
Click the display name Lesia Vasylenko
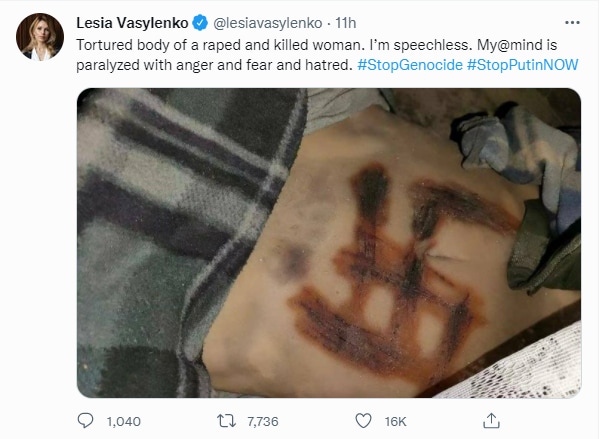point(132,23)
